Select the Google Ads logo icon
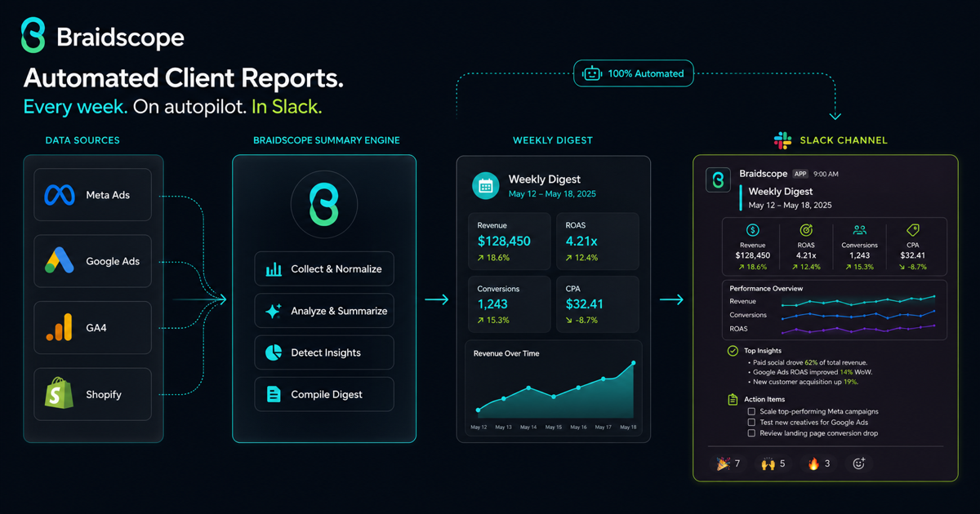Image resolution: width=980 pixels, height=514 pixels. (59, 261)
